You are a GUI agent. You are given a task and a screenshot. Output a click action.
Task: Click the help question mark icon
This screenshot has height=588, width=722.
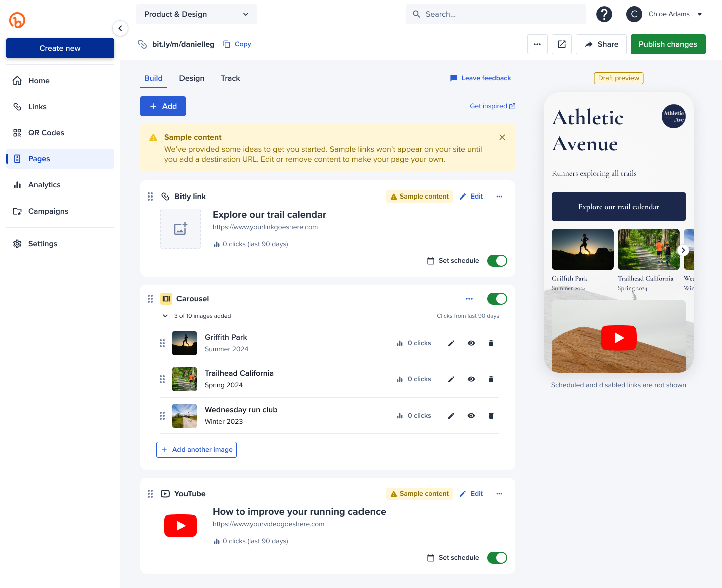pos(604,14)
